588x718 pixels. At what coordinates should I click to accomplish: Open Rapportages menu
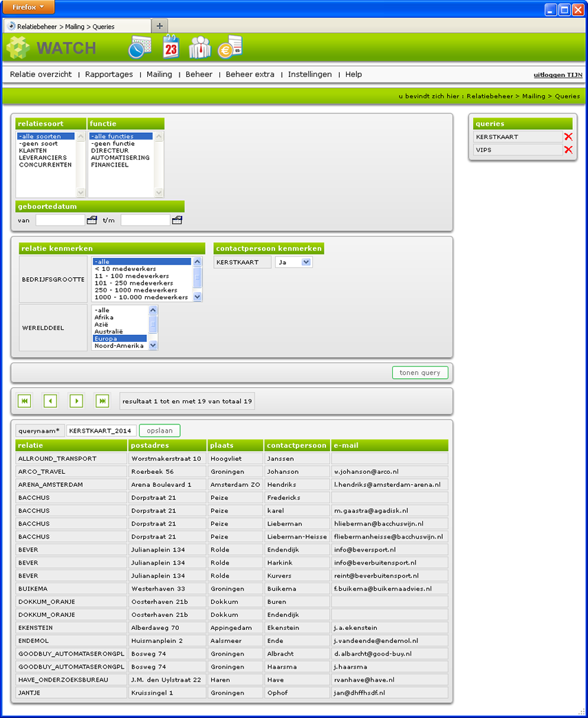tap(109, 74)
